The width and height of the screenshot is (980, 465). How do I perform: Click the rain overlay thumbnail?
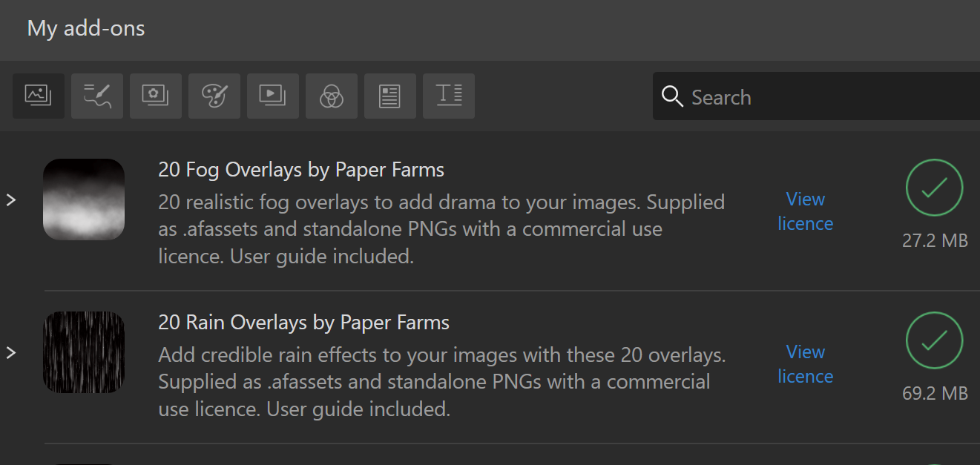pyautogui.click(x=84, y=352)
